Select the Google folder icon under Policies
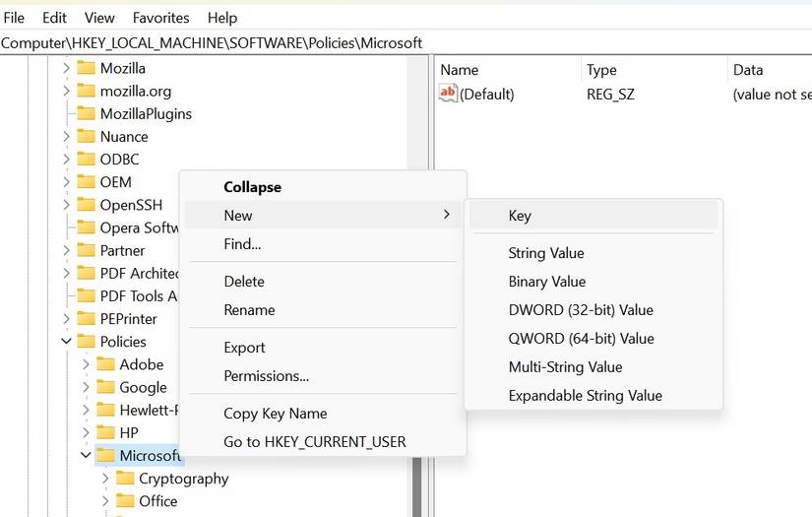This screenshot has height=517, width=812. pos(105,387)
